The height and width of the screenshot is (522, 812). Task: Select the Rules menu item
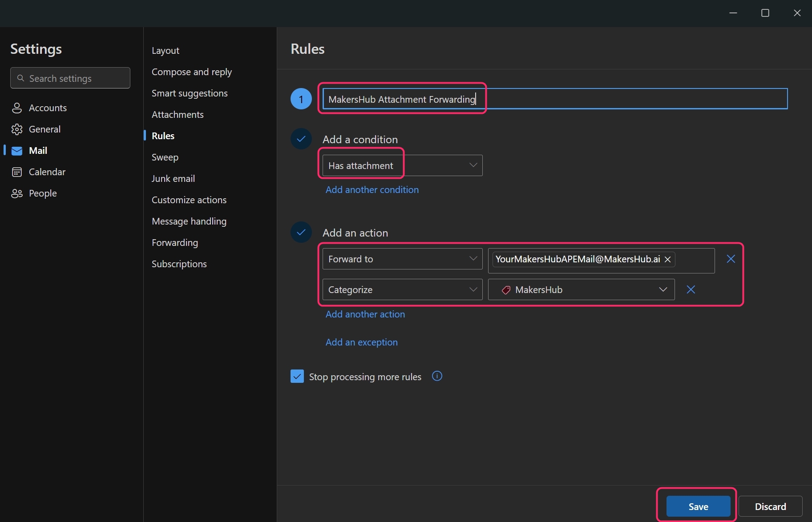(x=163, y=136)
